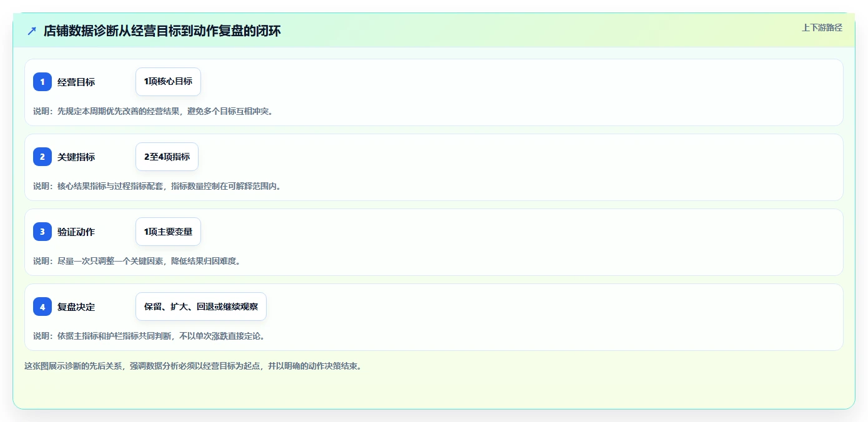The height and width of the screenshot is (422, 868).
Task: Click the 1项主要变量 pill
Action: click(168, 232)
